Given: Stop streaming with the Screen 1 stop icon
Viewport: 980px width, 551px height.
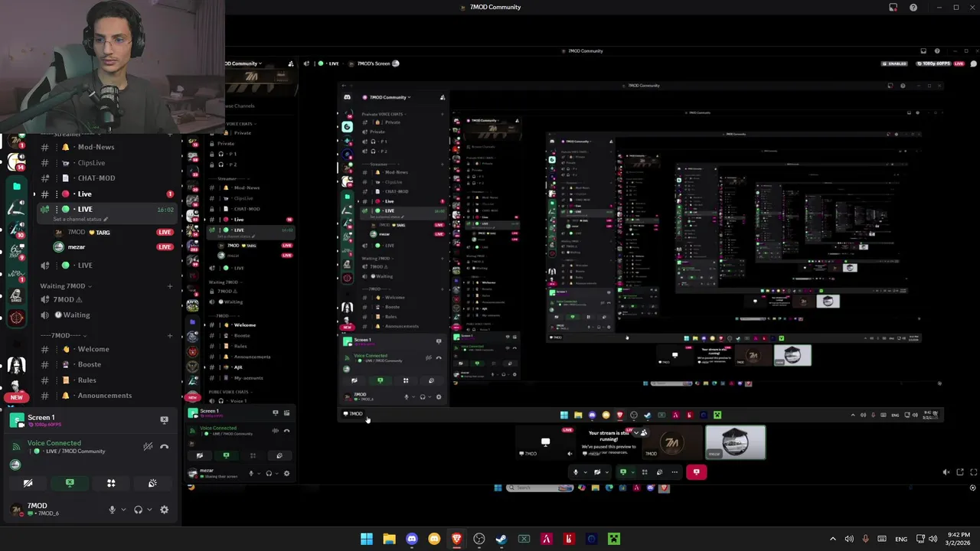Looking at the screenshot, I should (x=164, y=420).
